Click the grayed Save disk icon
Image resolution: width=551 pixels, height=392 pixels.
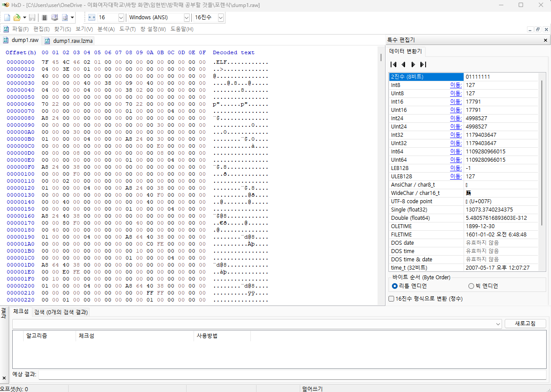32,17
